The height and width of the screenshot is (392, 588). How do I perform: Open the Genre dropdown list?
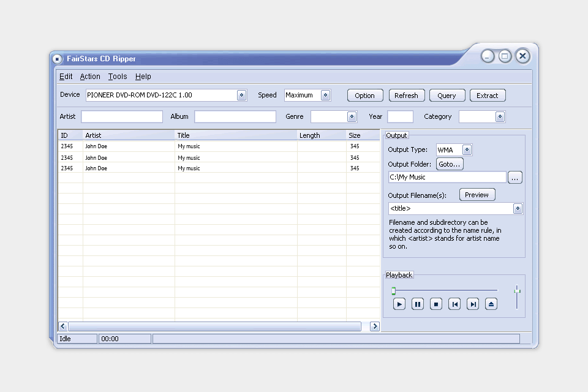click(352, 116)
